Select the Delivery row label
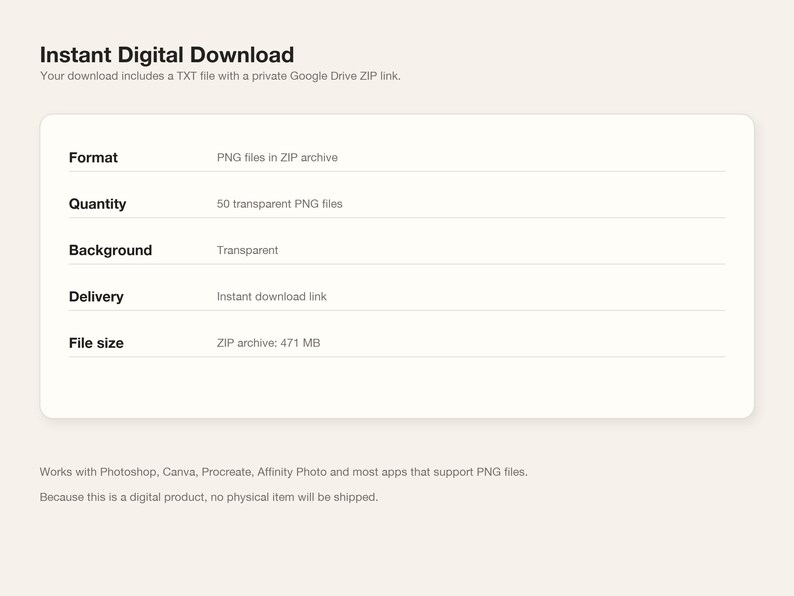 (96, 296)
